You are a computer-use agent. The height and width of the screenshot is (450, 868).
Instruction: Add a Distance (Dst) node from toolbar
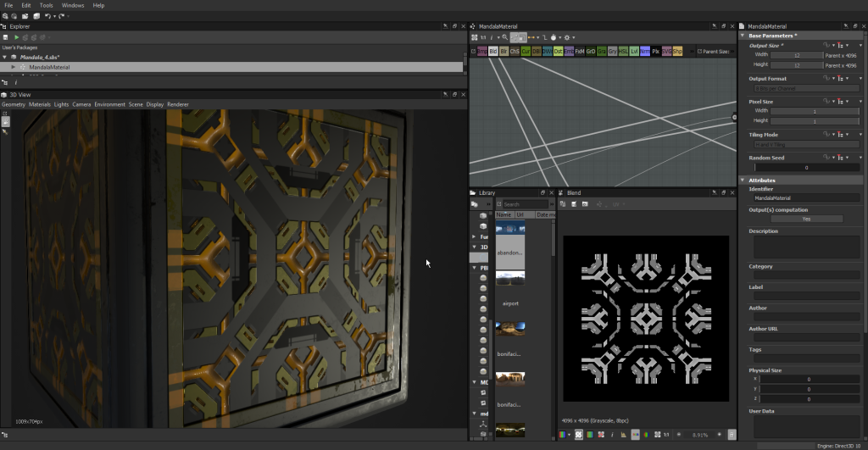pos(558,51)
